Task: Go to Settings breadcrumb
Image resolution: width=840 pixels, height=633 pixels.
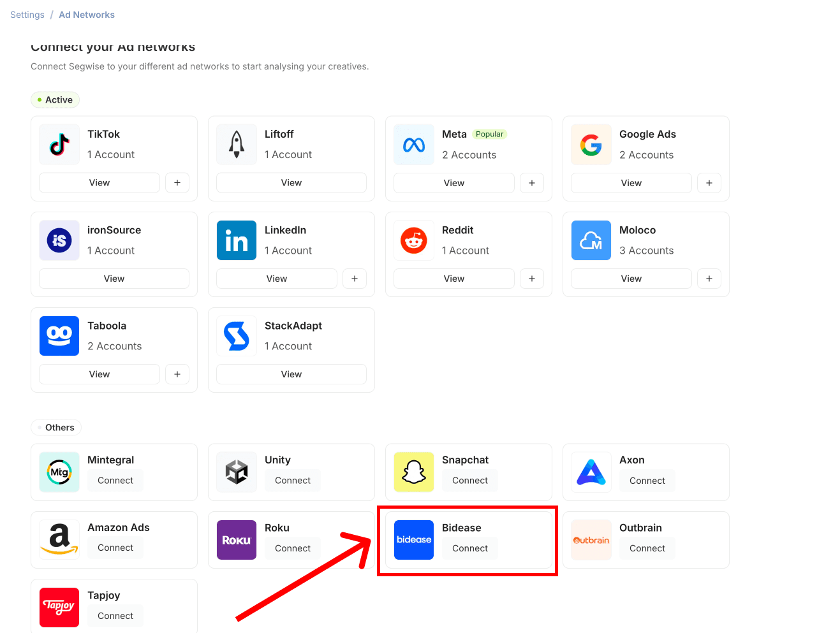Action: click(x=27, y=15)
